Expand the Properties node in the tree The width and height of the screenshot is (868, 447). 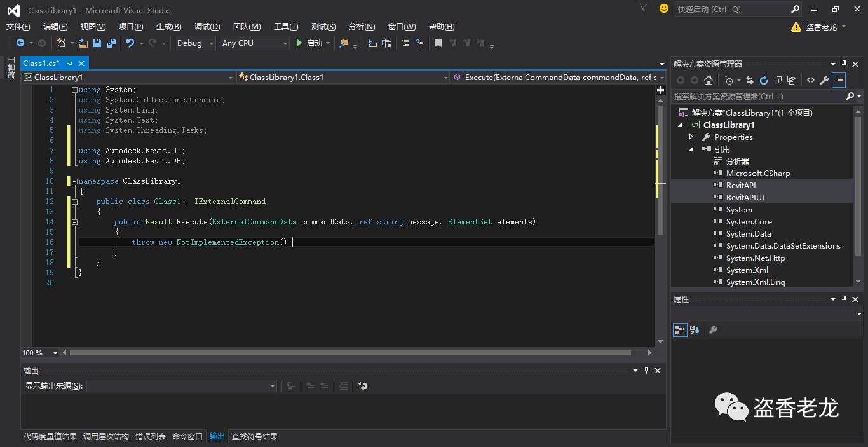pyautogui.click(x=691, y=137)
